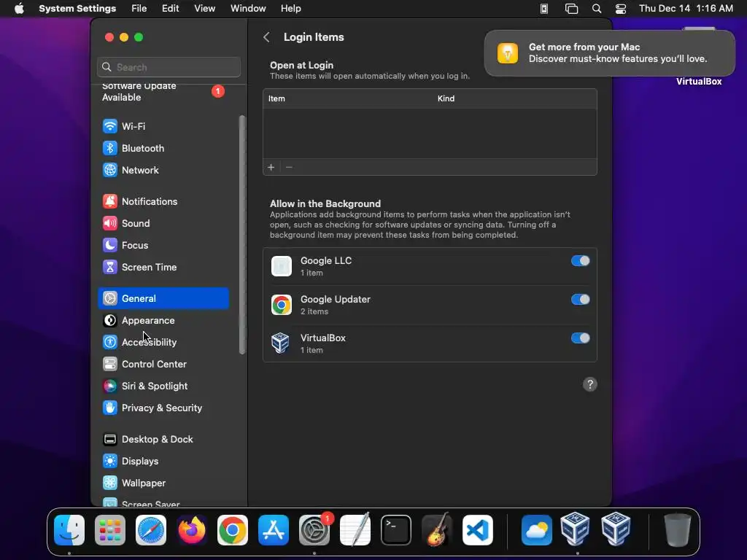This screenshot has height=560, width=747.
Task: Open Control Center settings in sidebar
Action: tap(163, 365)
